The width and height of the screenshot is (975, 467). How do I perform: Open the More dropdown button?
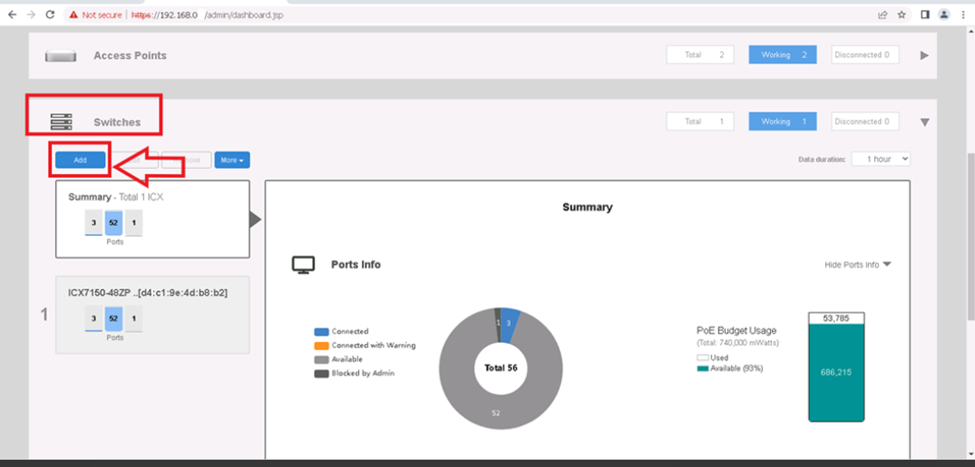pos(232,160)
